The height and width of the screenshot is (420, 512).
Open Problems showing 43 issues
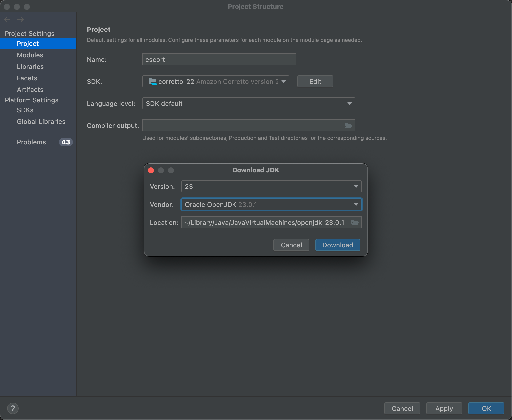point(31,142)
